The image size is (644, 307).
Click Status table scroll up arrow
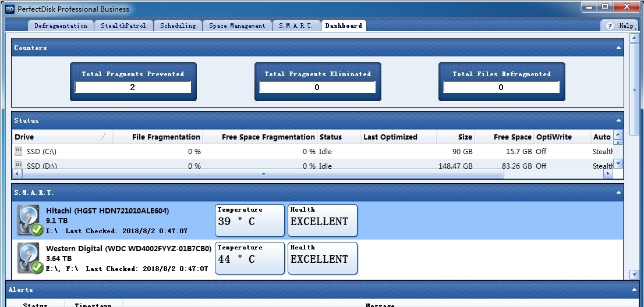tap(618, 134)
